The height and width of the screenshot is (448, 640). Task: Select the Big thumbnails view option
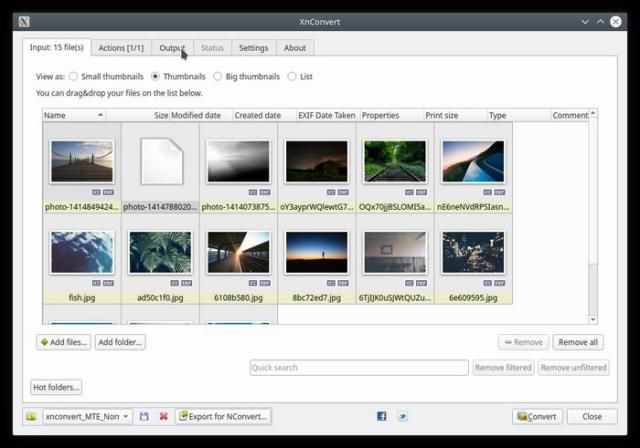pyautogui.click(x=216, y=76)
